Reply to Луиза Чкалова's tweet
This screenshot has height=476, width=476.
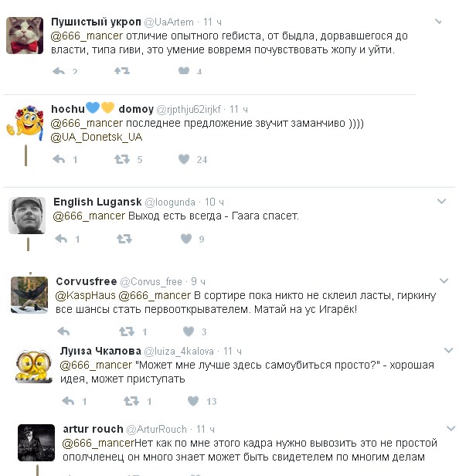[68, 401]
